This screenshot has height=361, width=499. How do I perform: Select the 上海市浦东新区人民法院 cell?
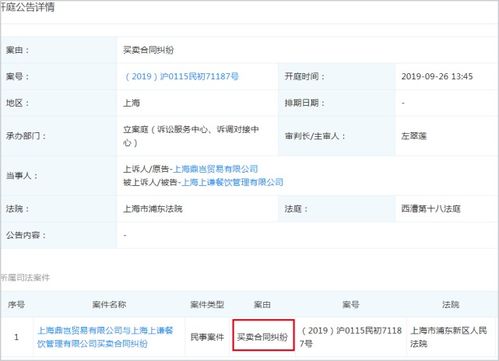pyautogui.click(x=449, y=337)
